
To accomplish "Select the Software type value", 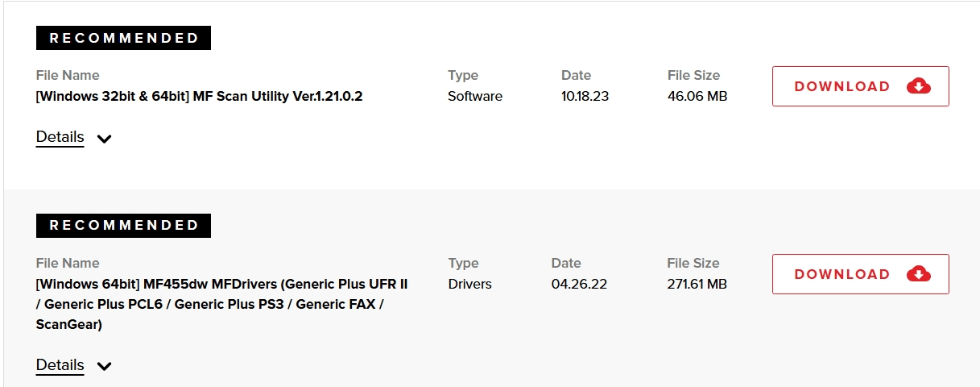I will 475,97.
